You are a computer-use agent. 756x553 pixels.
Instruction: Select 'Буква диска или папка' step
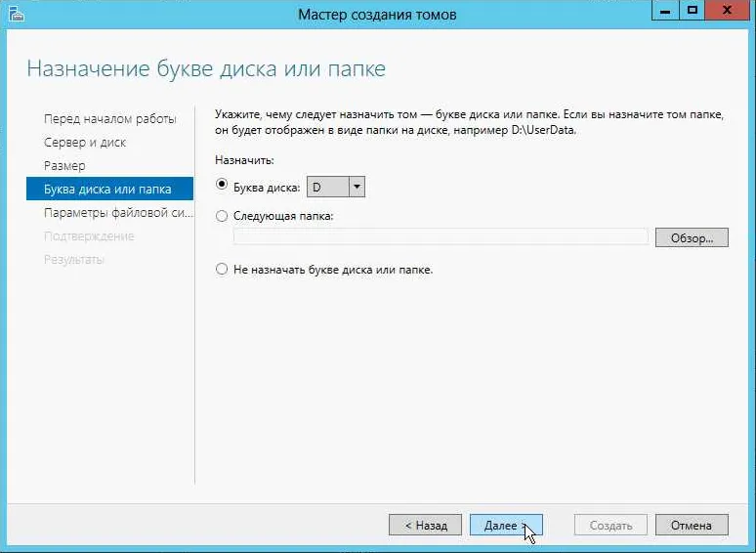click(110, 189)
